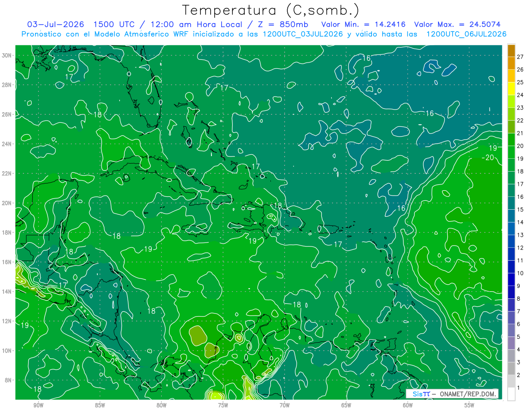This screenshot has height=411, width=532.
Task: Click the '20' contour label on the map
Action: (x=490, y=158)
